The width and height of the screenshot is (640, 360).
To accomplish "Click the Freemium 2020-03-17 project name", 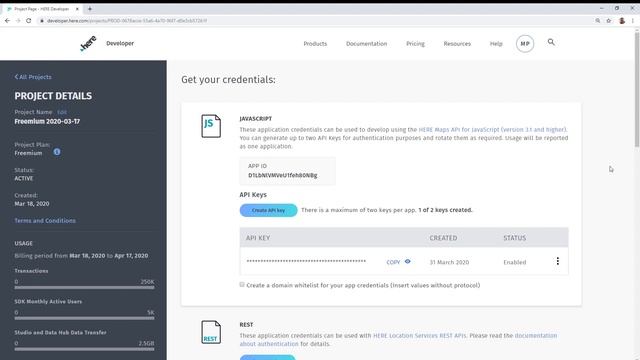I will 47,121.
